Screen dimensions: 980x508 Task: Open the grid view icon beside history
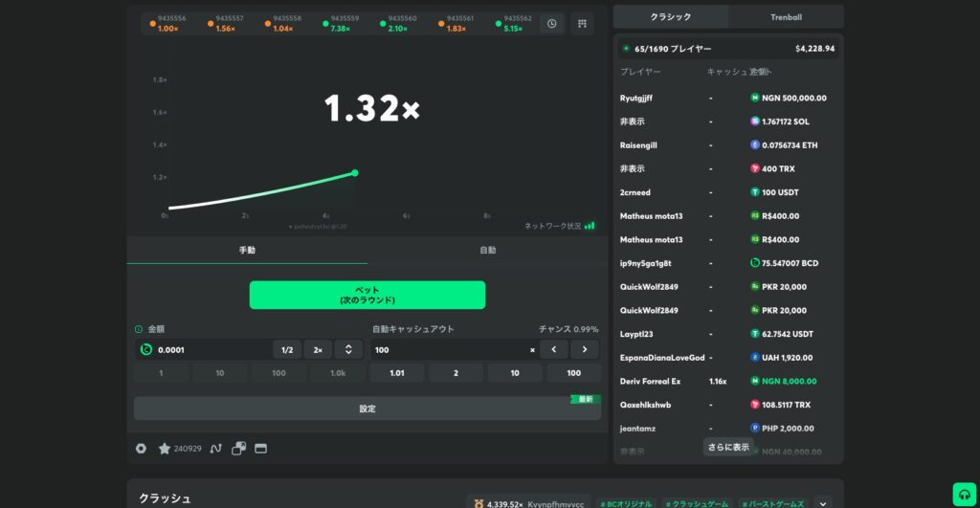[x=582, y=24]
